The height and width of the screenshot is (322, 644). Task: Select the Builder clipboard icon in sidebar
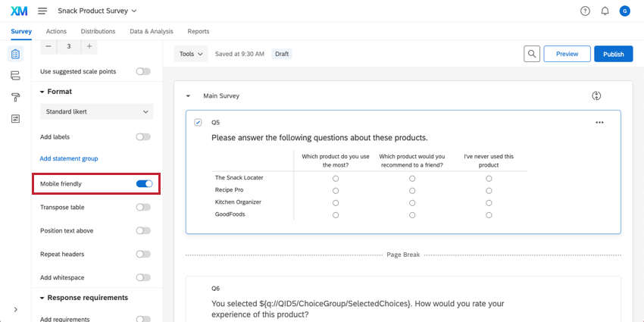tap(15, 55)
